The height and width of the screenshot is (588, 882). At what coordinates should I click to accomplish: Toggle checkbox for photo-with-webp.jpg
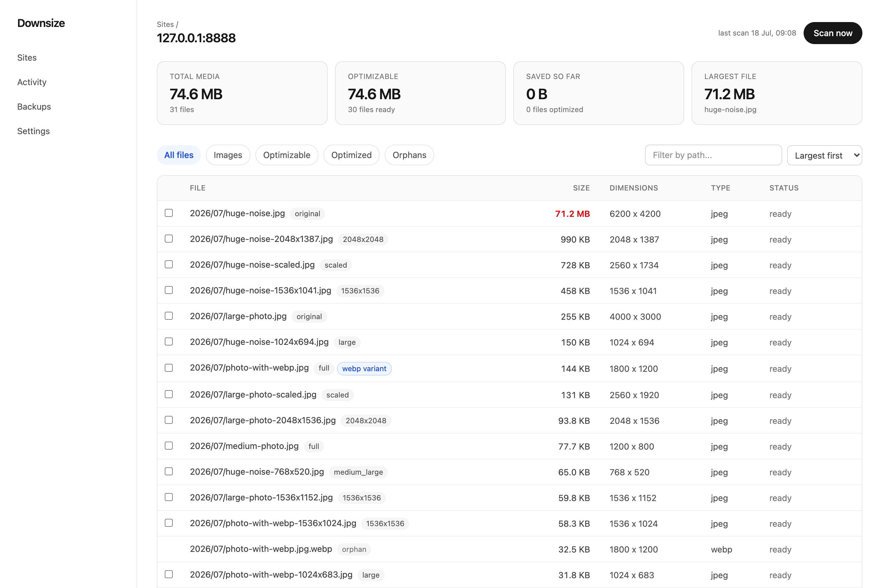click(x=169, y=368)
